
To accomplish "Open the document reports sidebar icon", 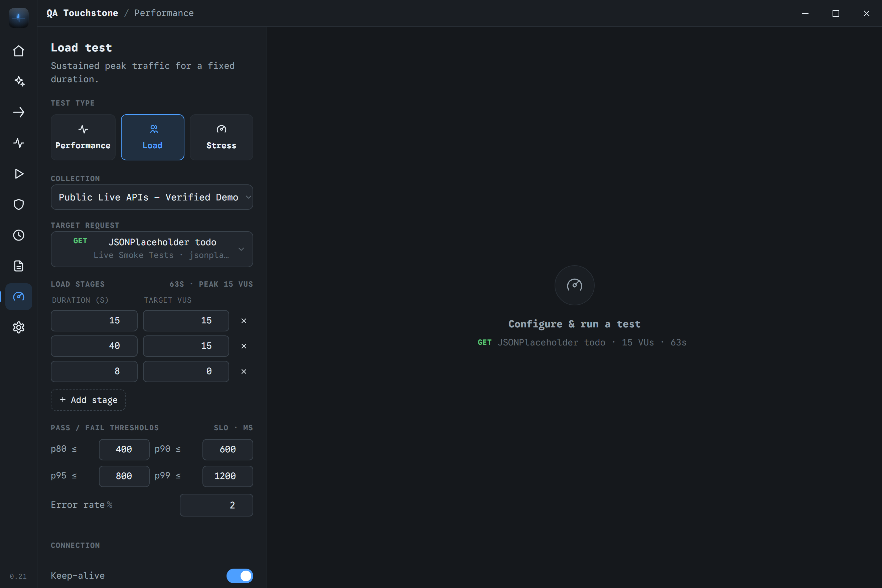I will coord(18,266).
